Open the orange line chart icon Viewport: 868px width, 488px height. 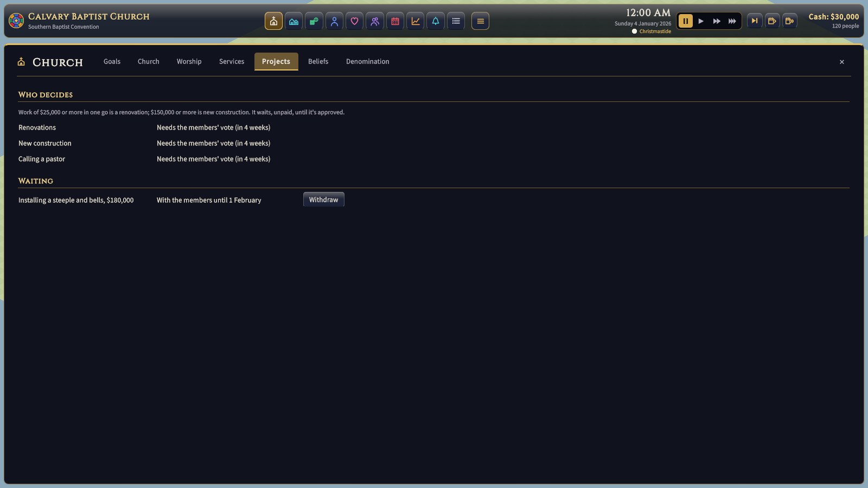coord(416,21)
